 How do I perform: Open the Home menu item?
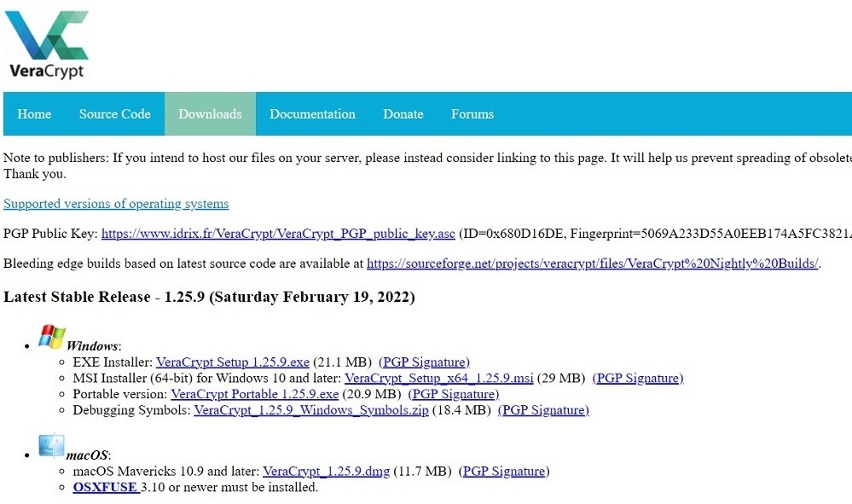[x=34, y=113]
